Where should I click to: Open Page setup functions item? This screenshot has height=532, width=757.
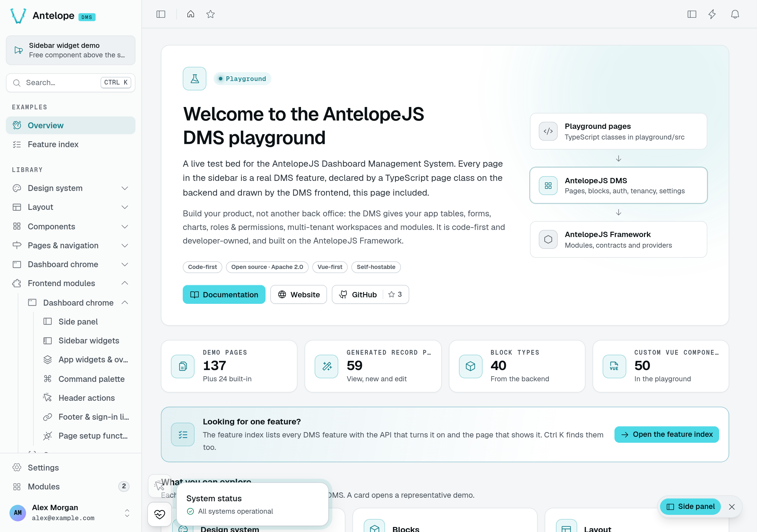coord(86,436)
